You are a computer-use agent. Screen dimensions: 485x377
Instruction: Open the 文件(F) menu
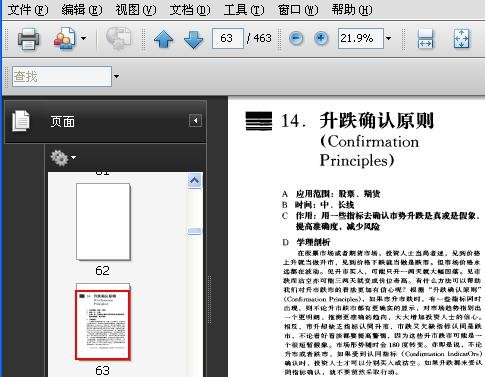(28, 10)
